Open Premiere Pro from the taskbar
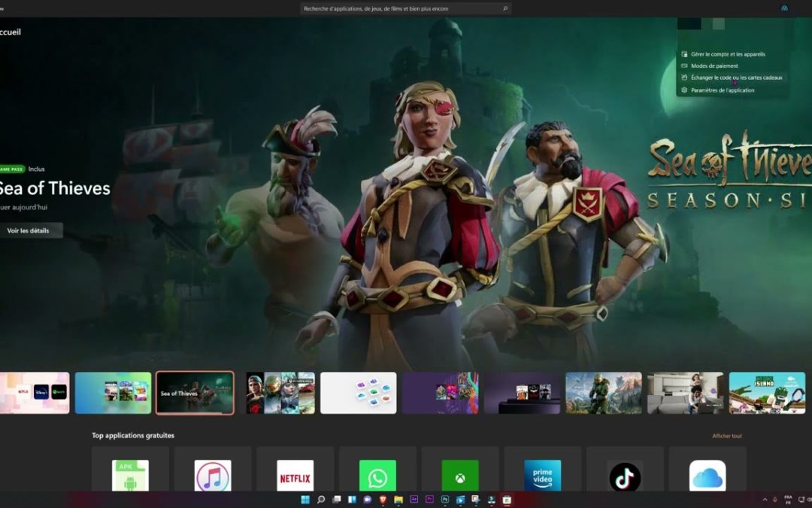The width and height of the screenshot is (812, 508). 429,500
